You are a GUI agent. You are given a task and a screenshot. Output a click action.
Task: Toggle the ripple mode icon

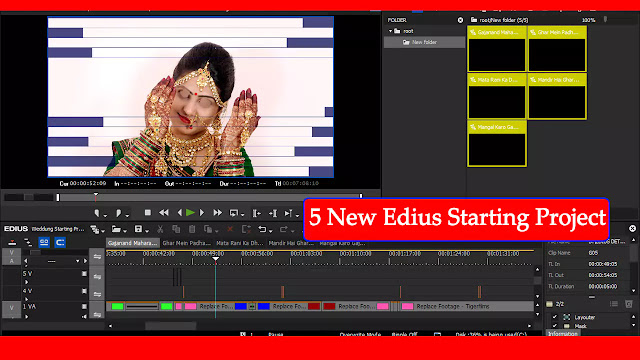coord(28,242)
